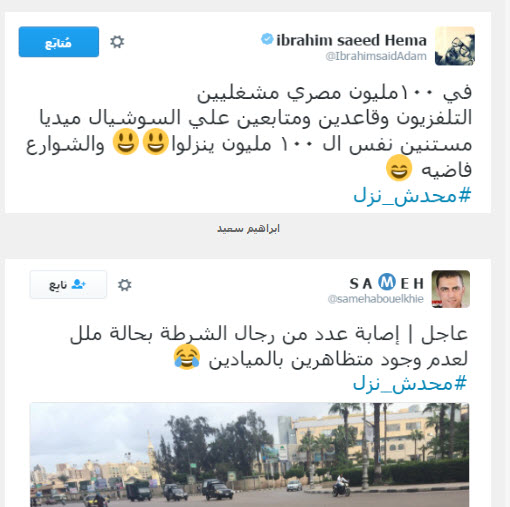
Task: Open gear options for SAMEH tweet
Action: [125, 285]
